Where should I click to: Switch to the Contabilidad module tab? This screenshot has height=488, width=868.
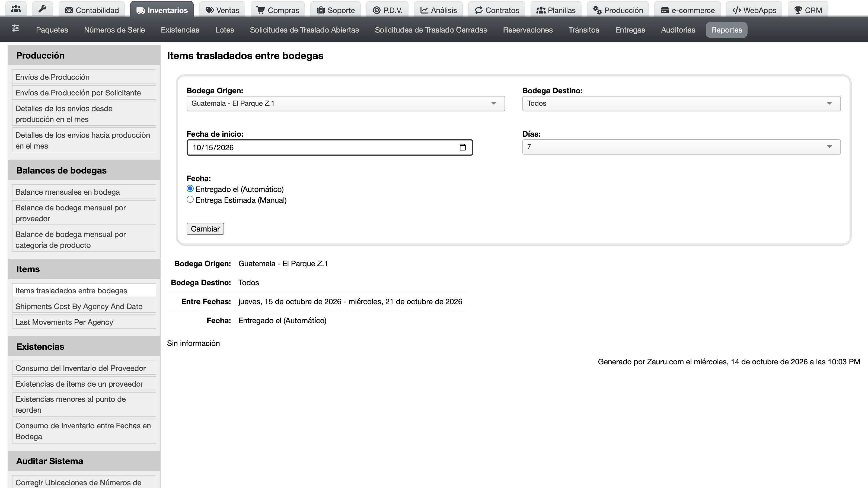[x=92, y=10]
